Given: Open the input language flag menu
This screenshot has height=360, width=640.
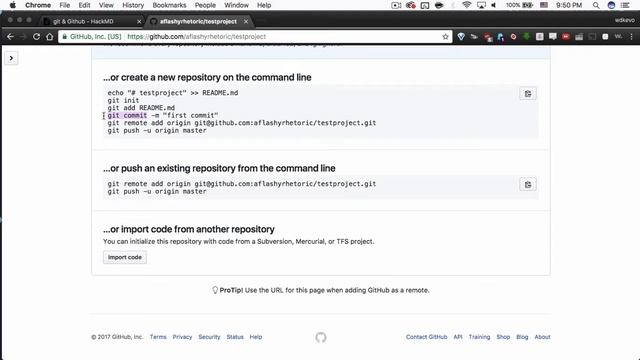Looking at the screenshot, I should [x=544, y=5].
